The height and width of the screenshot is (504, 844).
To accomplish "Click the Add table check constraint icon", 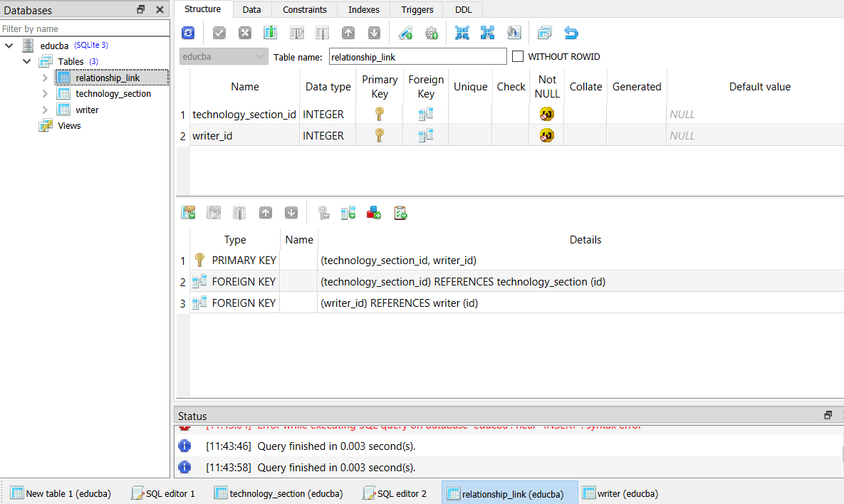I will 400,212.
